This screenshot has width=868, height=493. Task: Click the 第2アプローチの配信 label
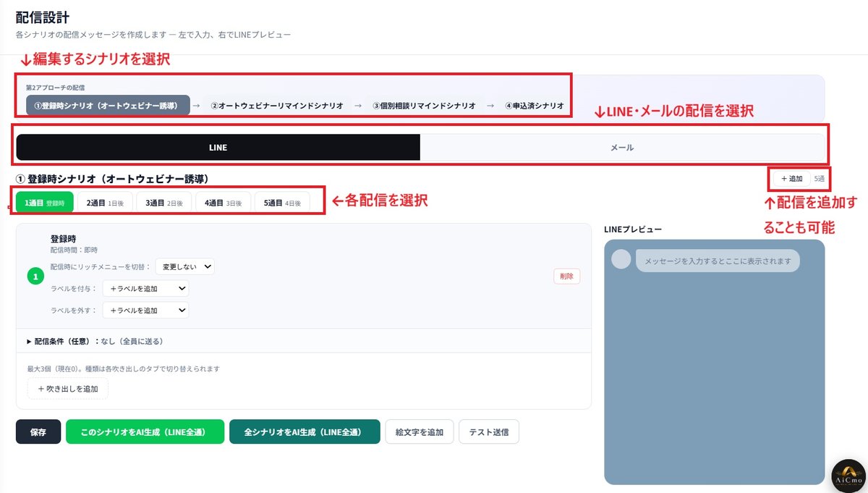56,87
